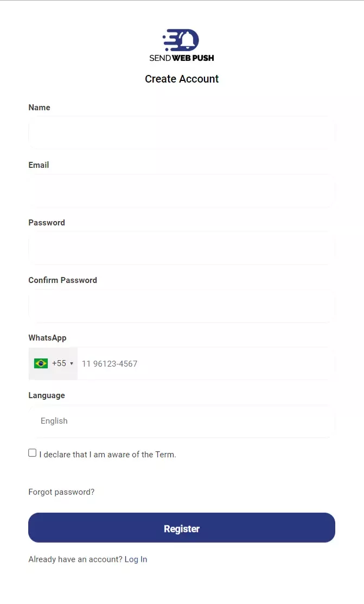
Task: Click the Brazil flag icon
Action: pos(41,363)
